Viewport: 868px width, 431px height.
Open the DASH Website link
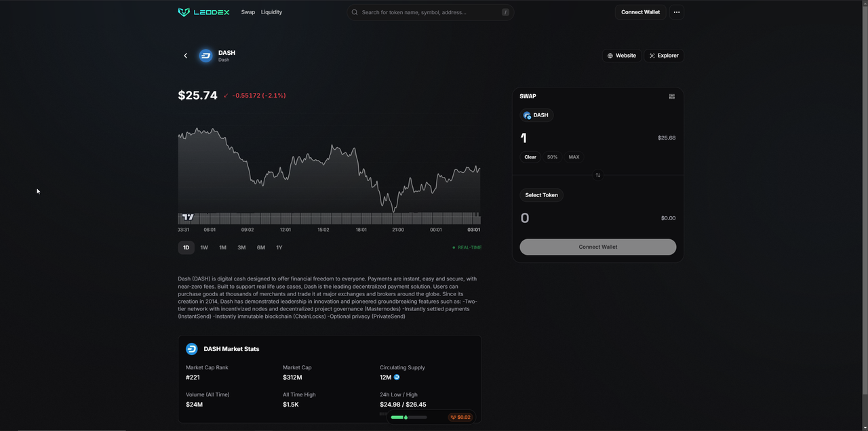pyautogui.click(x=621, y=56)
